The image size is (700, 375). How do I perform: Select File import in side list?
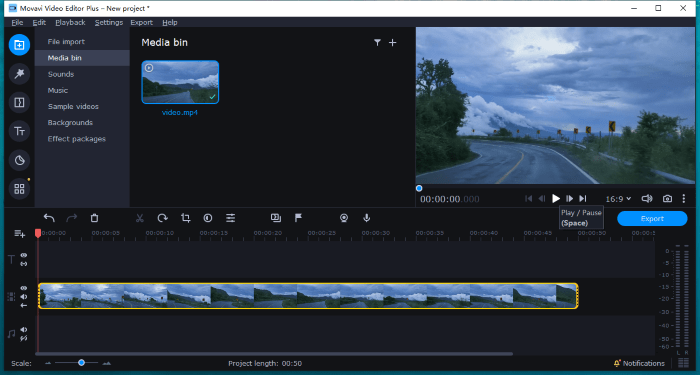[x=82, y=42]
